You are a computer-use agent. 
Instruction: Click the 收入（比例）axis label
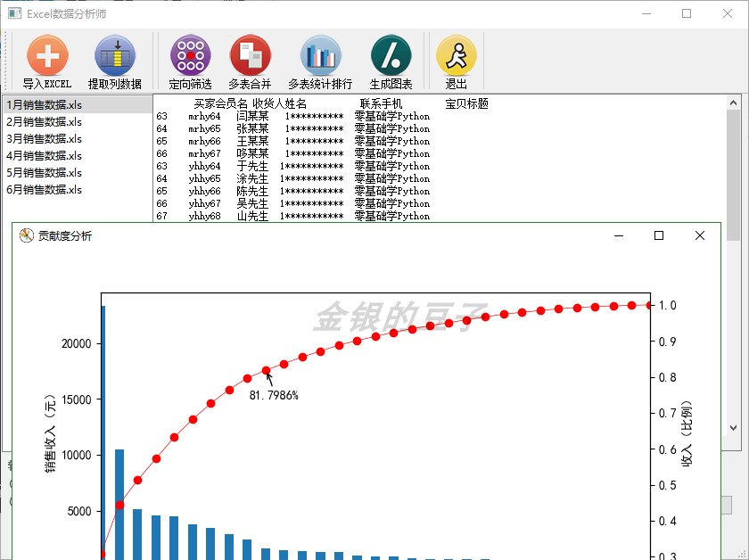click(687, 434)
